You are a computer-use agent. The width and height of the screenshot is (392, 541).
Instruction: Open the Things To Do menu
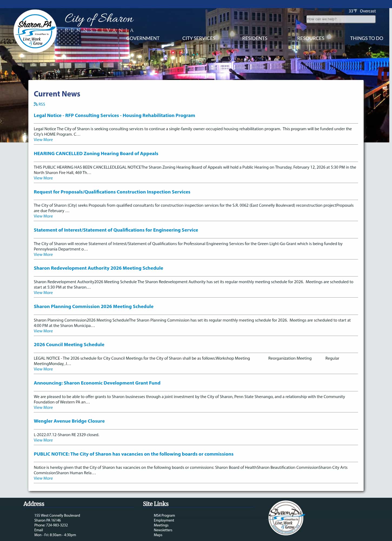[x=367, y=38]
